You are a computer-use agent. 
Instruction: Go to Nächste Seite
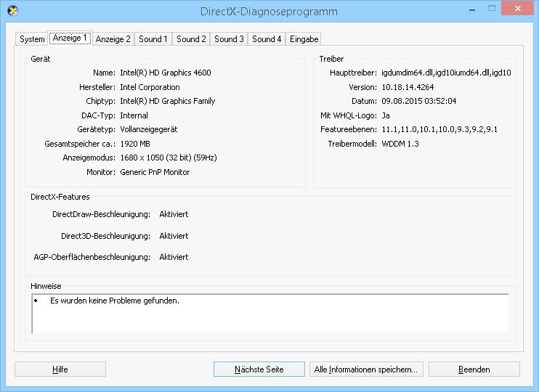(x=259, y=369)
